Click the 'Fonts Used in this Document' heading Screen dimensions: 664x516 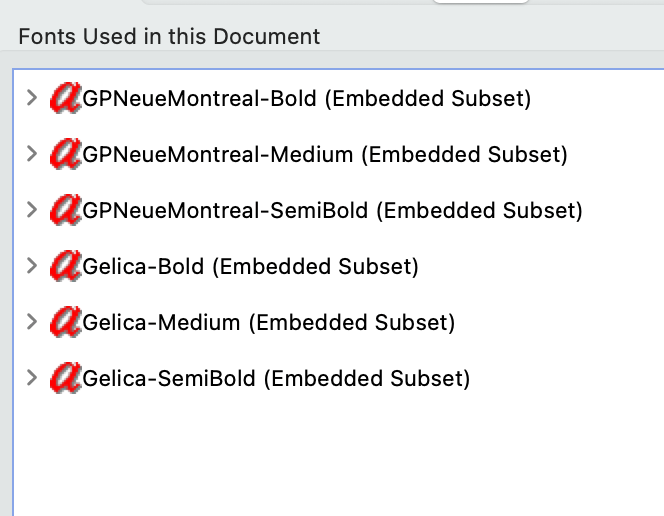(x=169, y=37)
